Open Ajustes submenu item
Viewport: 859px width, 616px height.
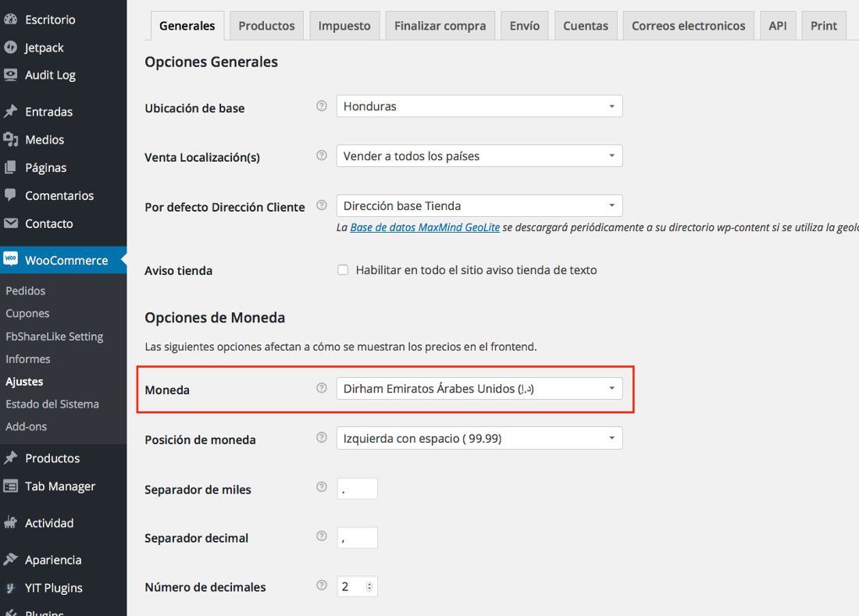tap(24, 382)
